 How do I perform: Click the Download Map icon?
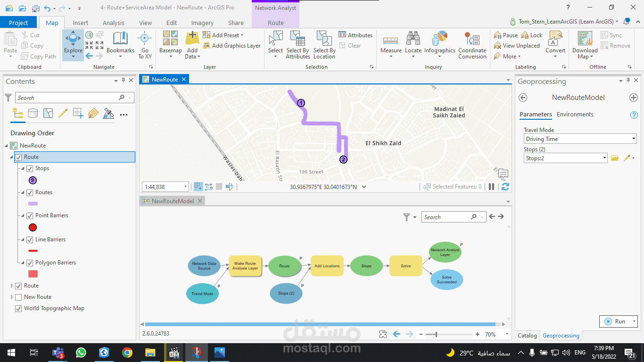pos(585,39)
